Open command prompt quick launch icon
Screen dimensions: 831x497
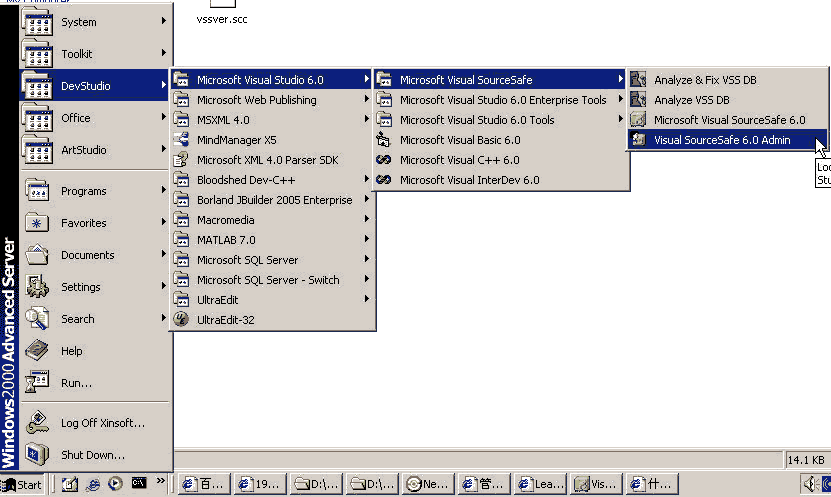click(x=139, y=483)
